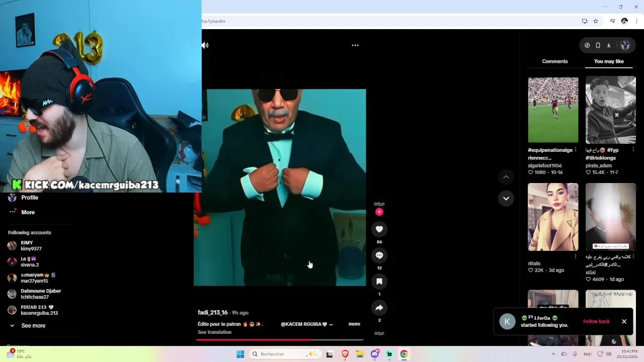Screen dimensions: 644x362
Task: Follow the creator with the red plus
Action: [x=379, y=212]
